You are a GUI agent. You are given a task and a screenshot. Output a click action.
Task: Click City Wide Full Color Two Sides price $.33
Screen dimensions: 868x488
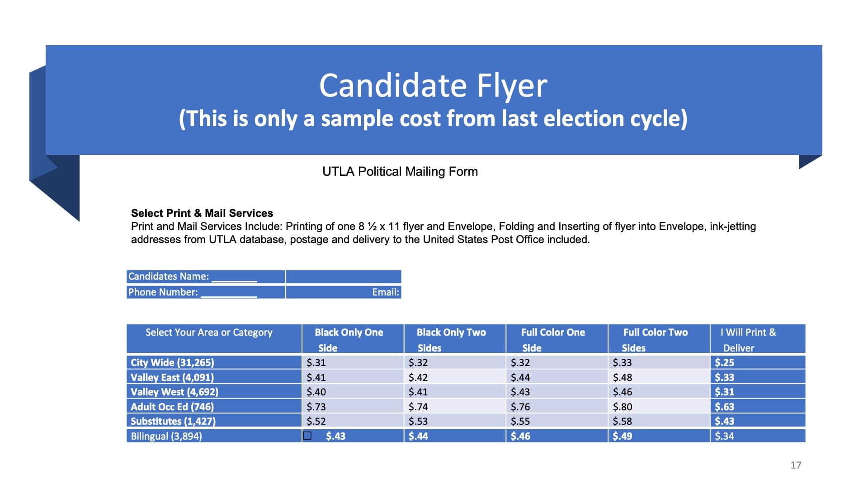coord(623,362)
